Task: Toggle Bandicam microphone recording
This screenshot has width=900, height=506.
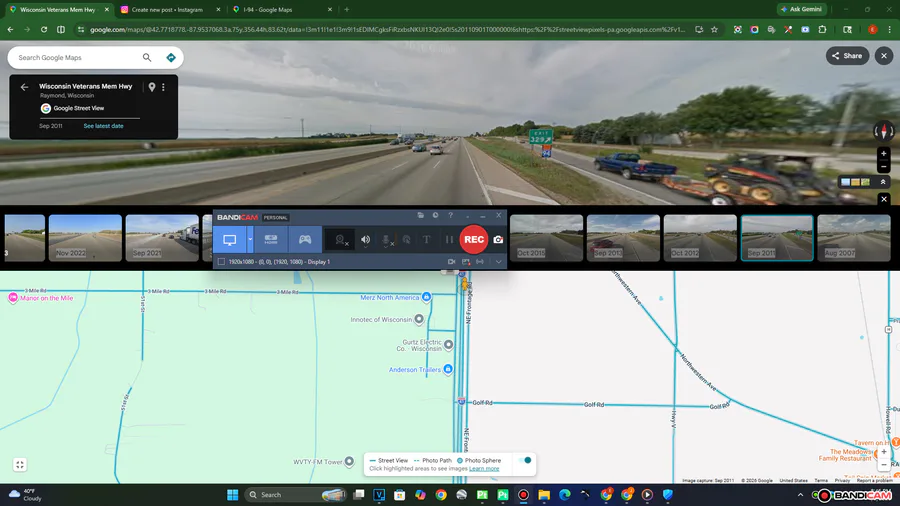Action: [x=387, y=240]
